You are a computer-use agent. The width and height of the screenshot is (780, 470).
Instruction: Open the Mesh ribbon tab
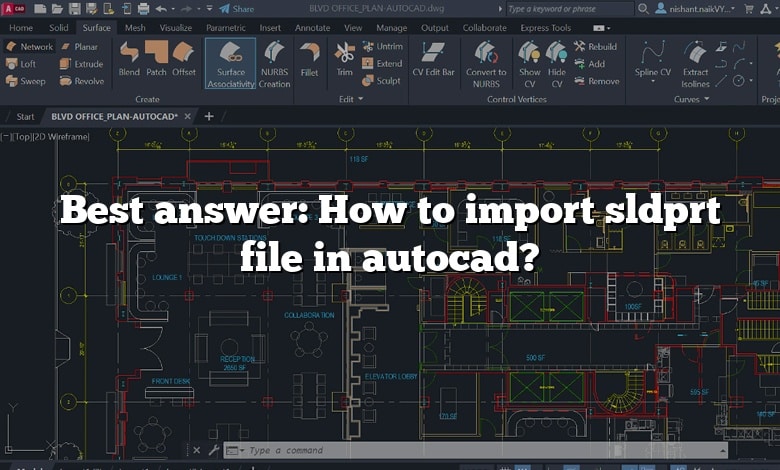[x=135, y=28]
